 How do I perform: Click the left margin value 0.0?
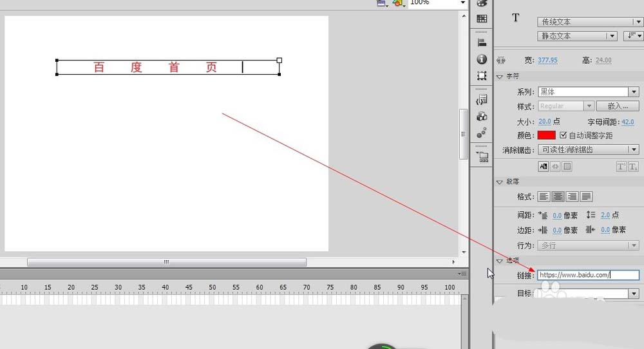pyautogui.click(x=557, y=231)
